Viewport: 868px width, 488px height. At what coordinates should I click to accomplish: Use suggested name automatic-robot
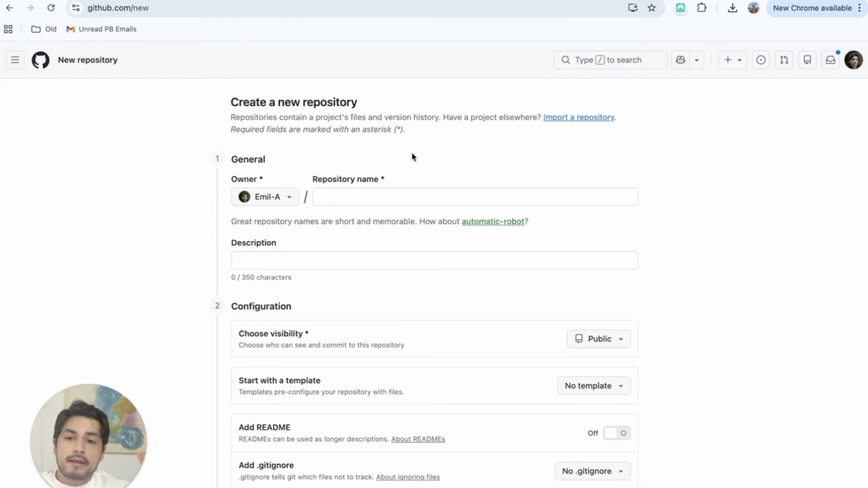[x=493, y=221]
